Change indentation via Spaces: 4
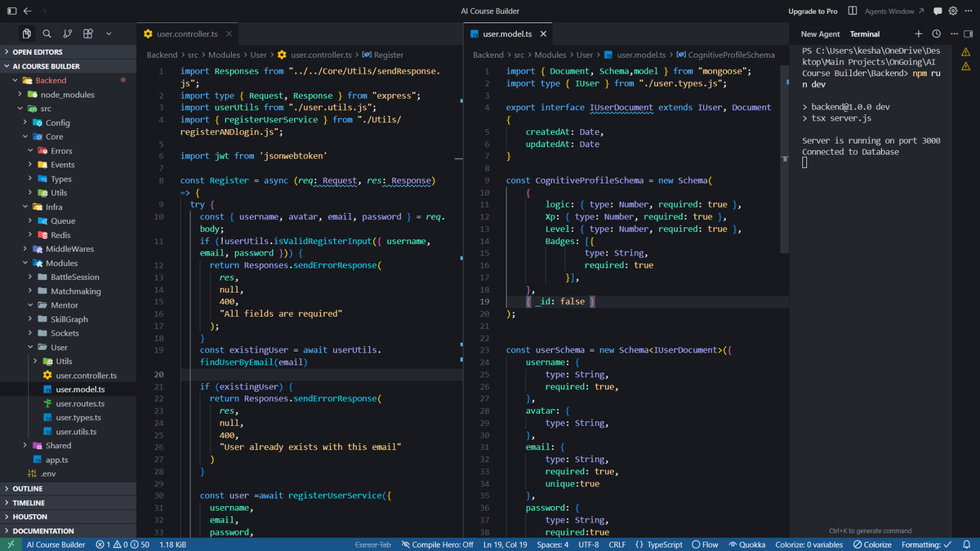Image resolution: width=980 pixels, height=551 pixels. 553,544
